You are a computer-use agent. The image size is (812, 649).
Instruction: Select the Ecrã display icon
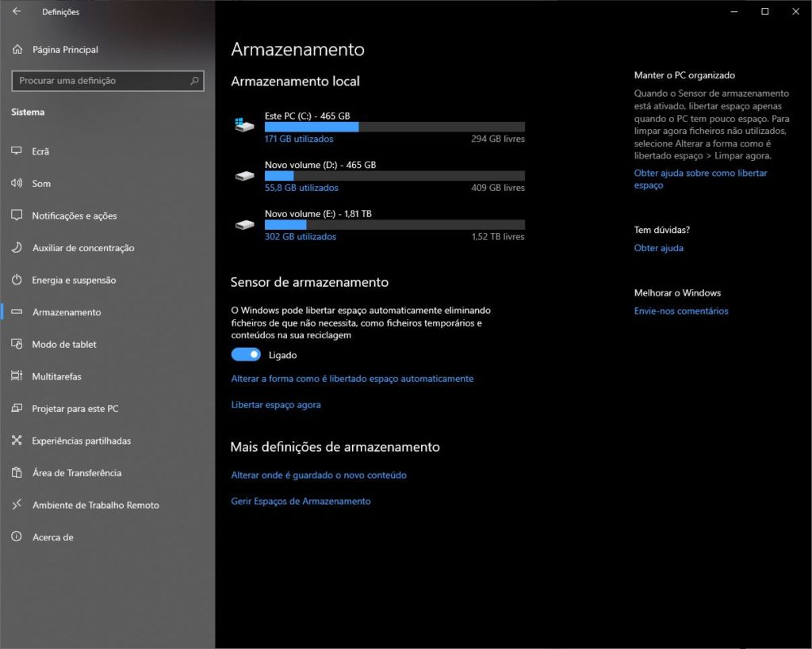pyautogui.click(x=17, y=151)
